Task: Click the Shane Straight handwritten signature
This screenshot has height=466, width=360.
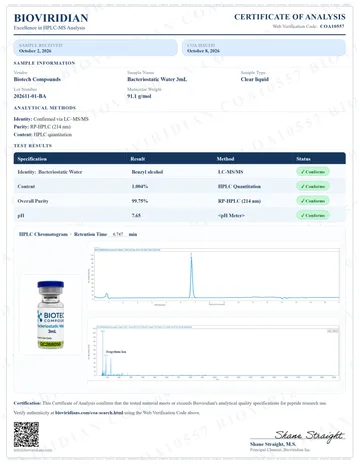Action: [x=309, y=435]
